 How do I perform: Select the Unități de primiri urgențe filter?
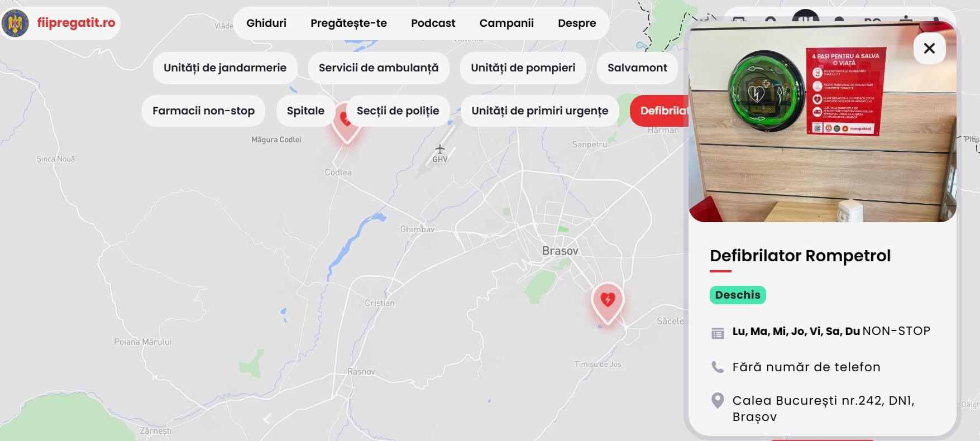[539, 111]
